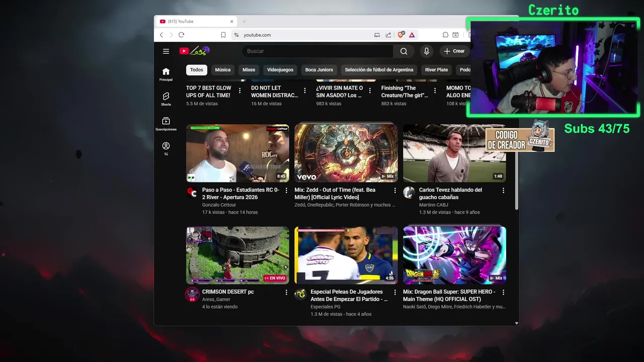Click the Brave Shields lion icon
Screen dimensions: 644x362
click(401, 35)
